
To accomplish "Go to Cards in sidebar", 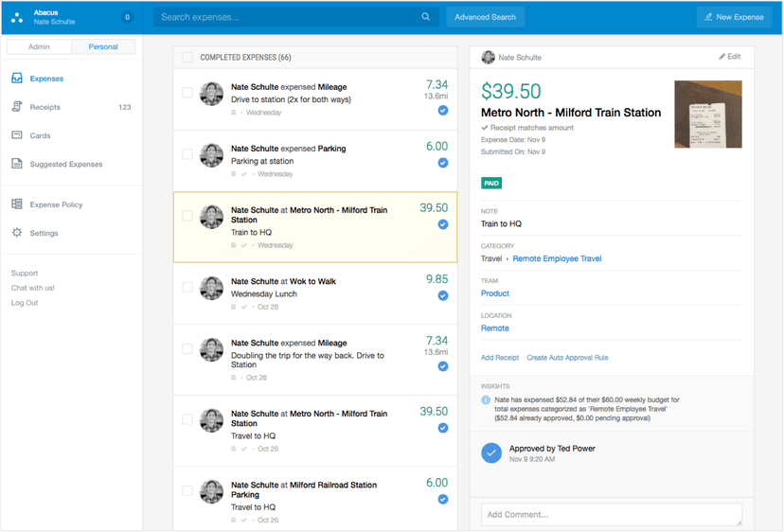I will tap(40, 135).
